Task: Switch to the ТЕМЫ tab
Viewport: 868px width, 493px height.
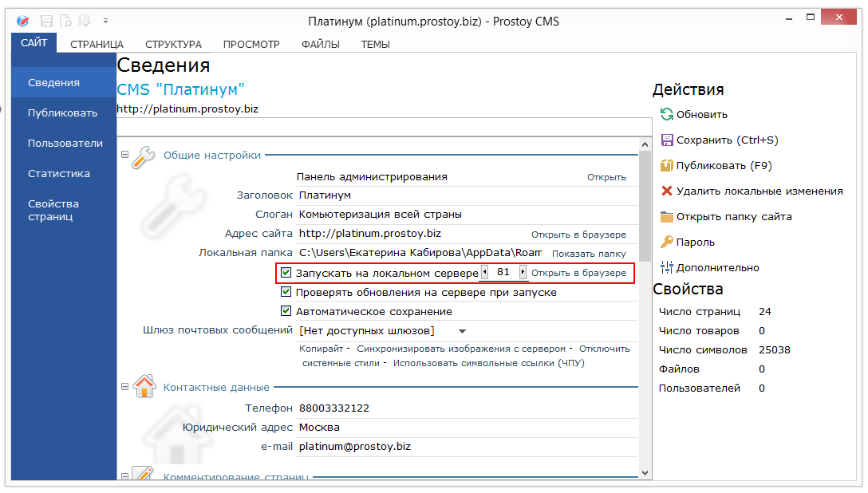Action: pyautogui.click(x=375, y=44)
